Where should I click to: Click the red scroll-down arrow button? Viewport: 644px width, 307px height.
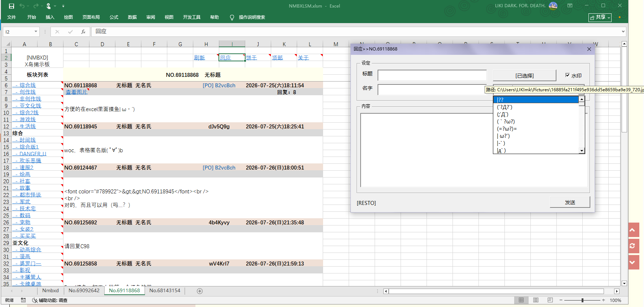pos(634,262)
